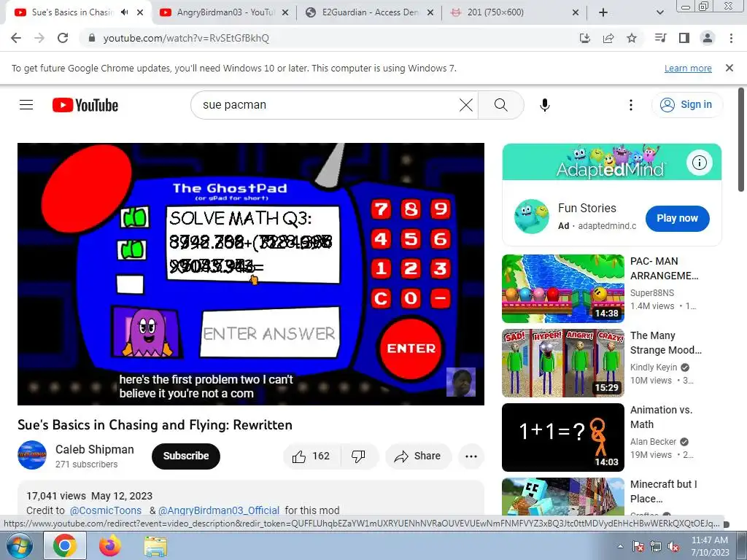This screenshot has width=747, height=560.
Task: Search by voice with microphone icon
Action: click(545, 105)
